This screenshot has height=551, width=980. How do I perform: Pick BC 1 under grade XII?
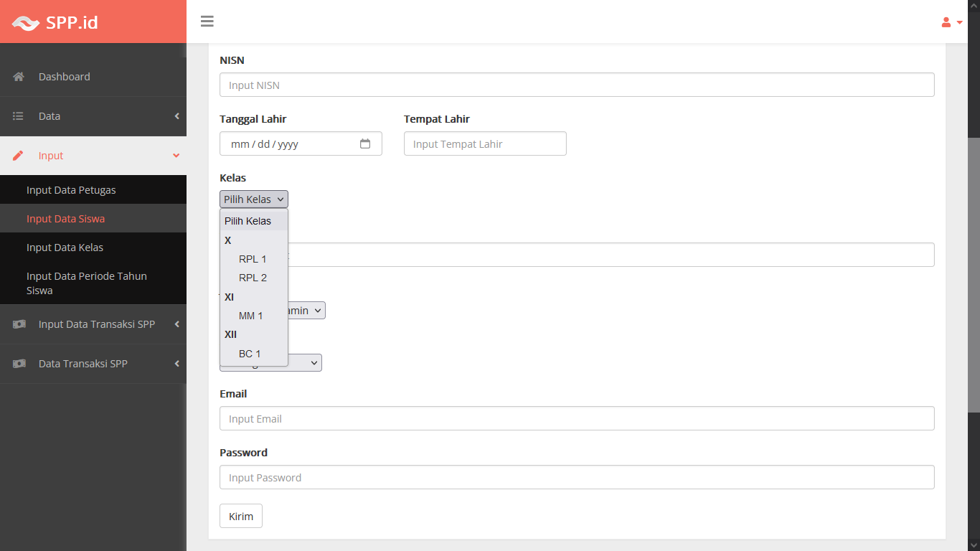(x=250, y=354)
